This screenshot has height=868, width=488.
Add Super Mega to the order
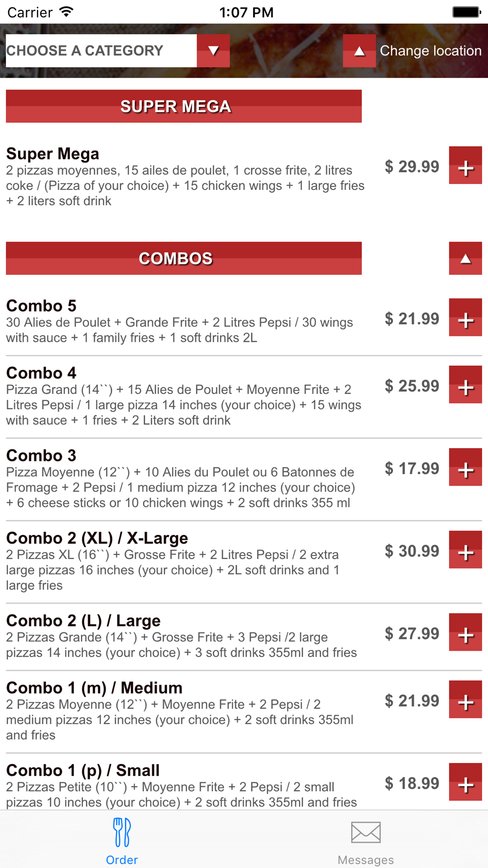(466, 165)
